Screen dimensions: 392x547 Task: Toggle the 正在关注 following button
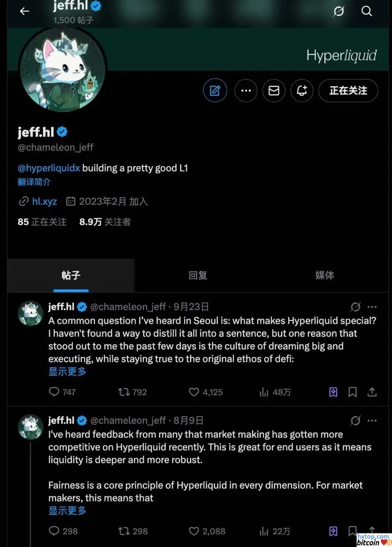point(348,91)
